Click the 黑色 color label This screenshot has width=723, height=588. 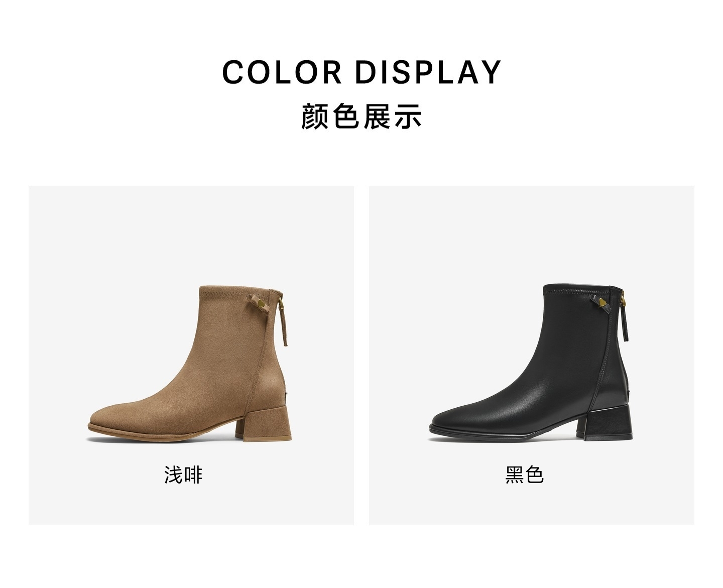click(524, 475)
